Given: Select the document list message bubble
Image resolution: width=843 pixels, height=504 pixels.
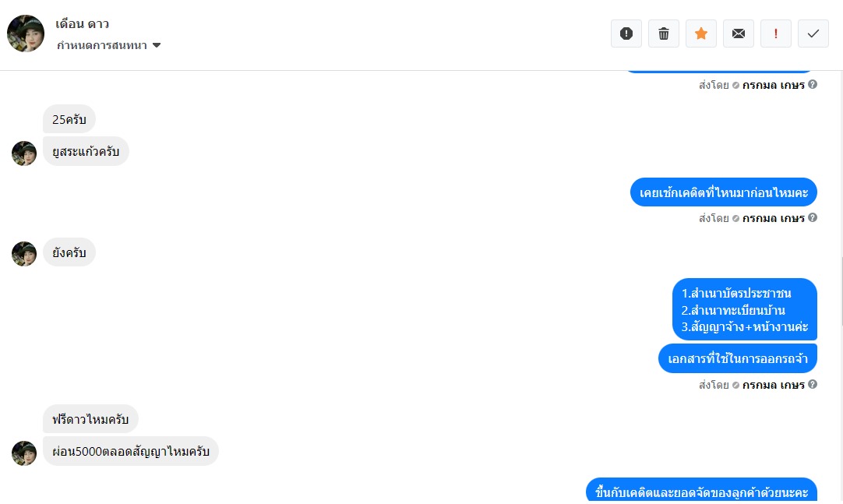Looking at the screenshot, I should [x=745, y=309].
